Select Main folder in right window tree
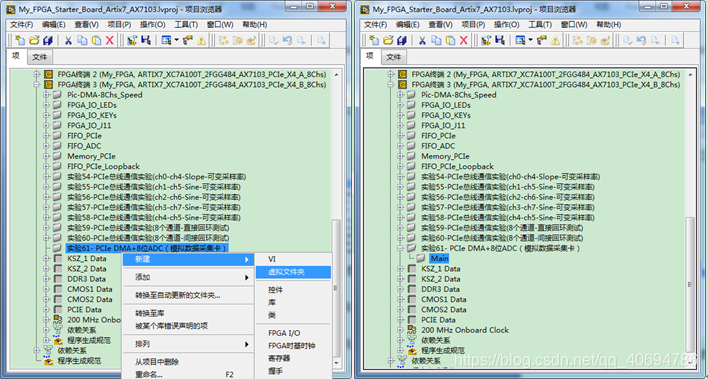708x379 pixels. coord(439,258)
